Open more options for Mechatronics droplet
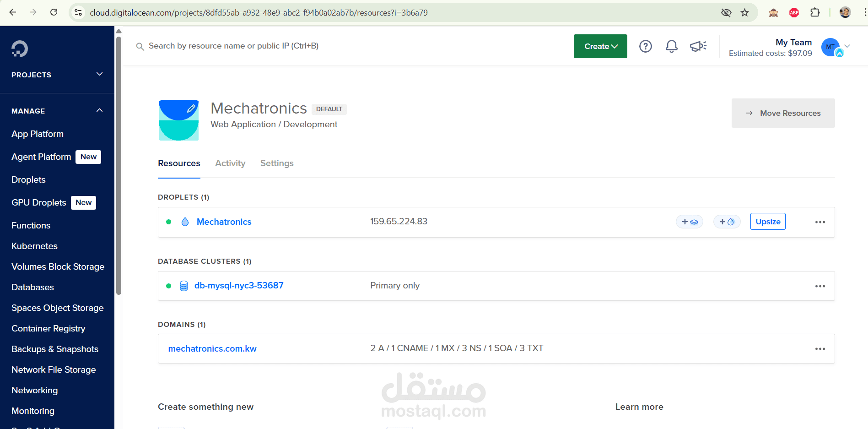868x429 pixels. point(820,222)
